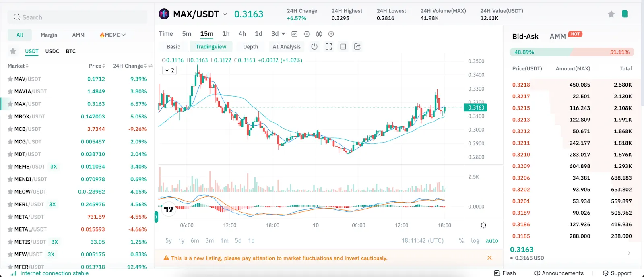Show favorites via star filter icon
This screenshot has width=644, height=277.
(13, 51)
